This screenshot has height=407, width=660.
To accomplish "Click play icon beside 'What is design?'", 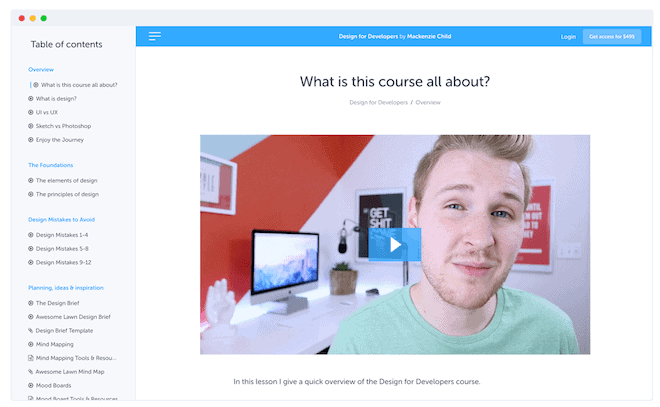I will tap(31, 98).
